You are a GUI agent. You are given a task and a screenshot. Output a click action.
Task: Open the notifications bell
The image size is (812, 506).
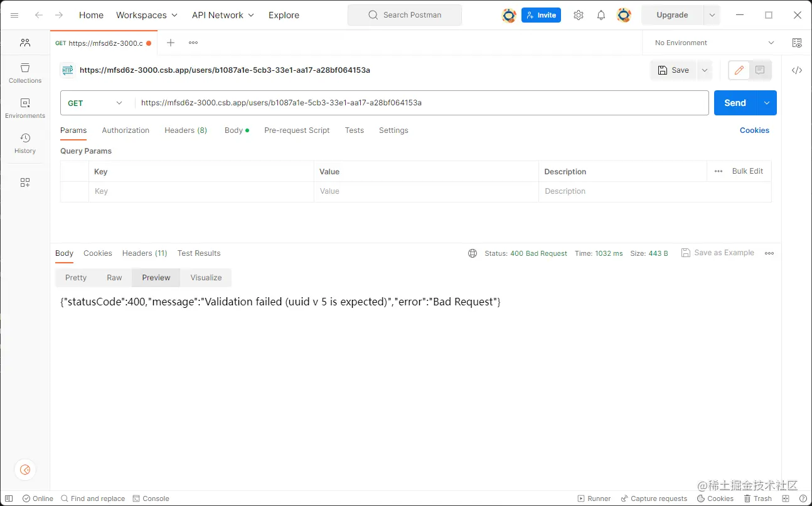tap(601, 15)
